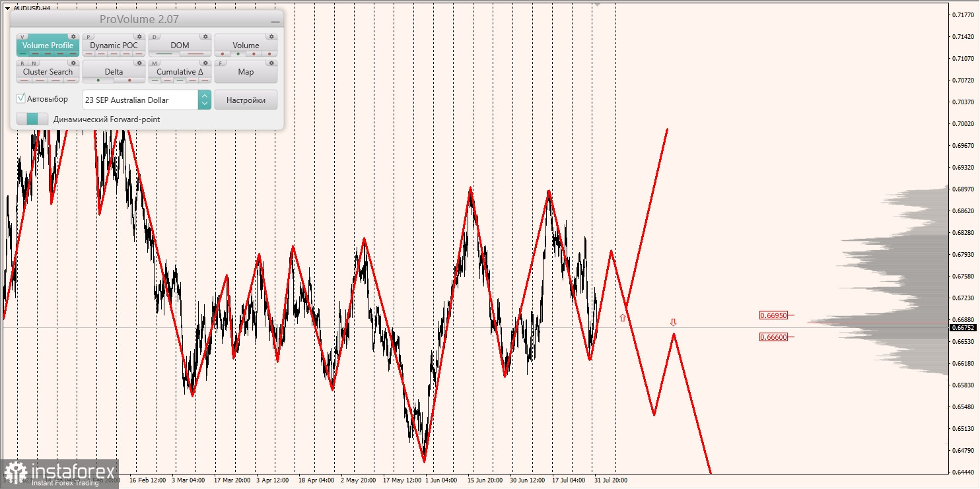
Task: Select the red line segment under DOM
Action: pyautogui.click(x=195, y=54)
